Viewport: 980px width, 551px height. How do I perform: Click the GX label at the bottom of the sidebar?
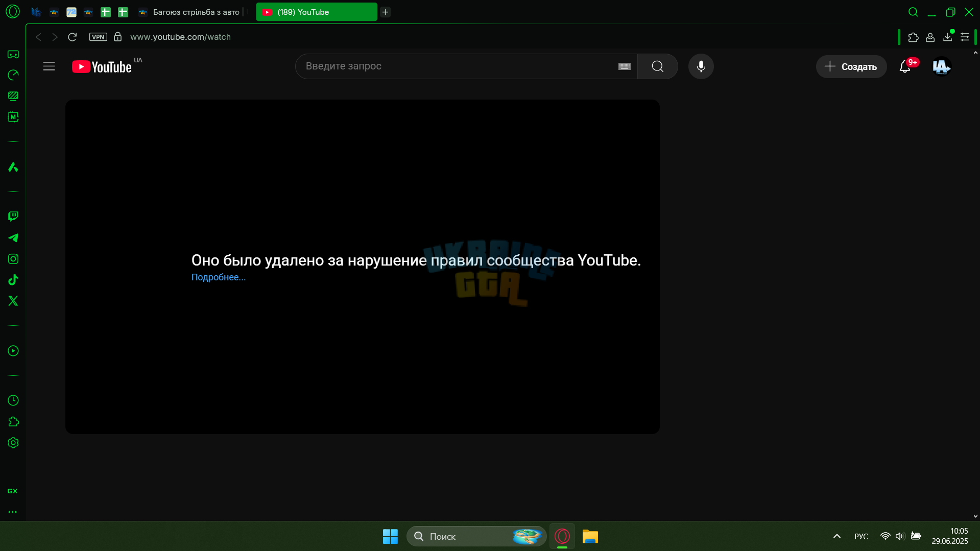(x=13, y=491)
